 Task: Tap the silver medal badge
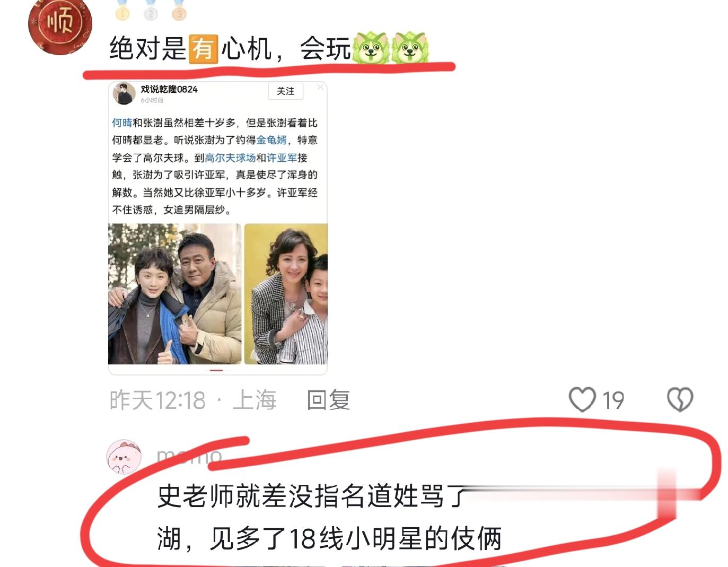151,10
